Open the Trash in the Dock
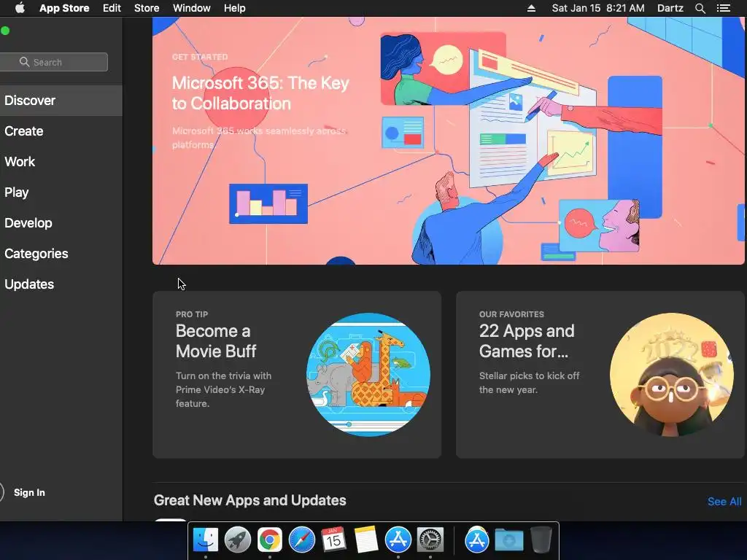This screenshot has width=747, height=560. 541,540
